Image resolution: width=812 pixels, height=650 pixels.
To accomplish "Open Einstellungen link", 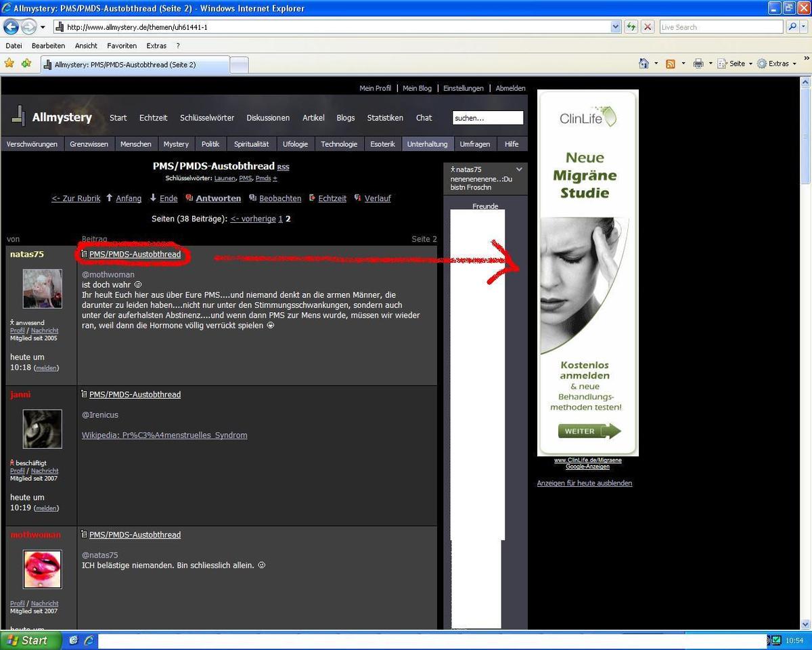I will click(464, 88).
